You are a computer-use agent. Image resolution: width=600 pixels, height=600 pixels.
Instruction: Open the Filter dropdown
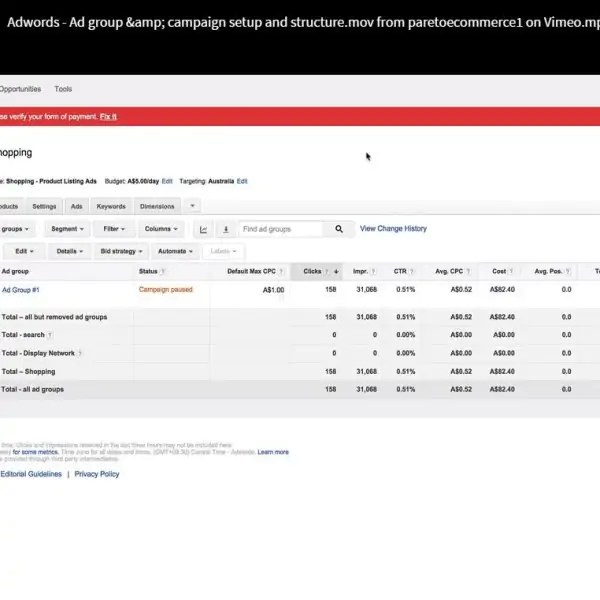point(114,229)
